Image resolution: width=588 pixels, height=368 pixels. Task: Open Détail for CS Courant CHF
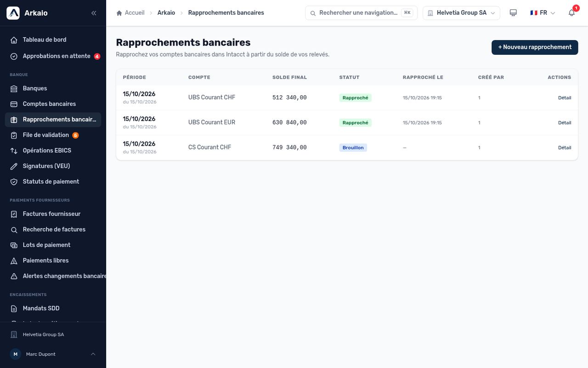565,148
